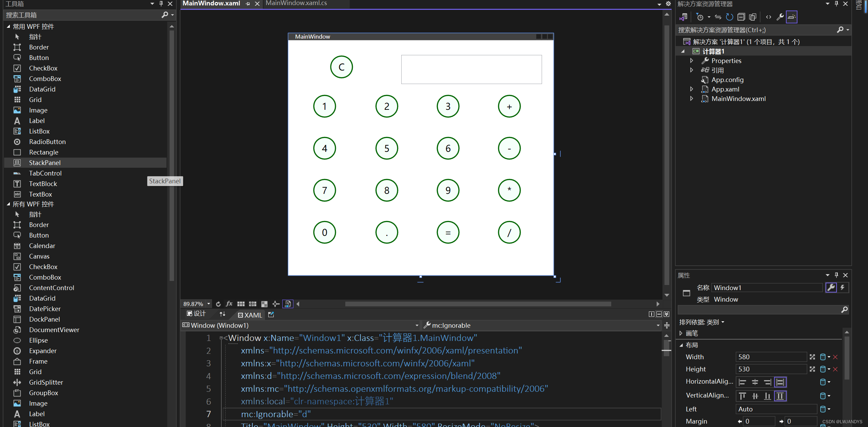
Task: Refresh the Solution Explorer
Action: [729, 17]
